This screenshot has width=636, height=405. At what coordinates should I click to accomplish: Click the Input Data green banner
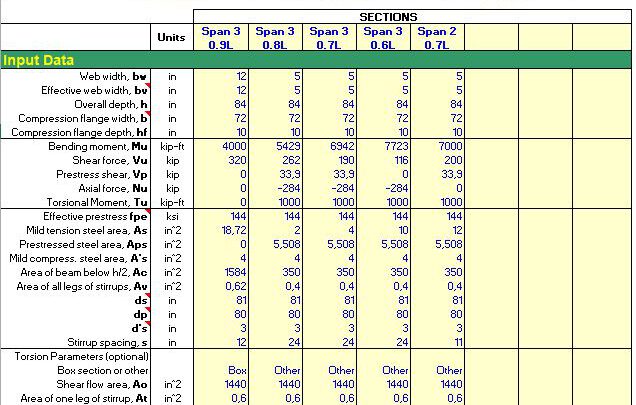[316, 60]
